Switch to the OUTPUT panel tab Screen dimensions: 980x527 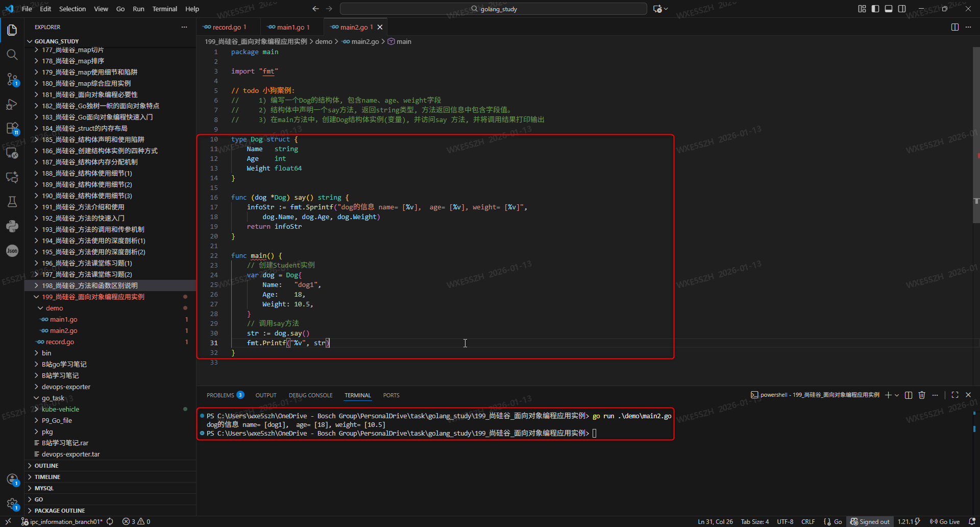pos(266,395)
